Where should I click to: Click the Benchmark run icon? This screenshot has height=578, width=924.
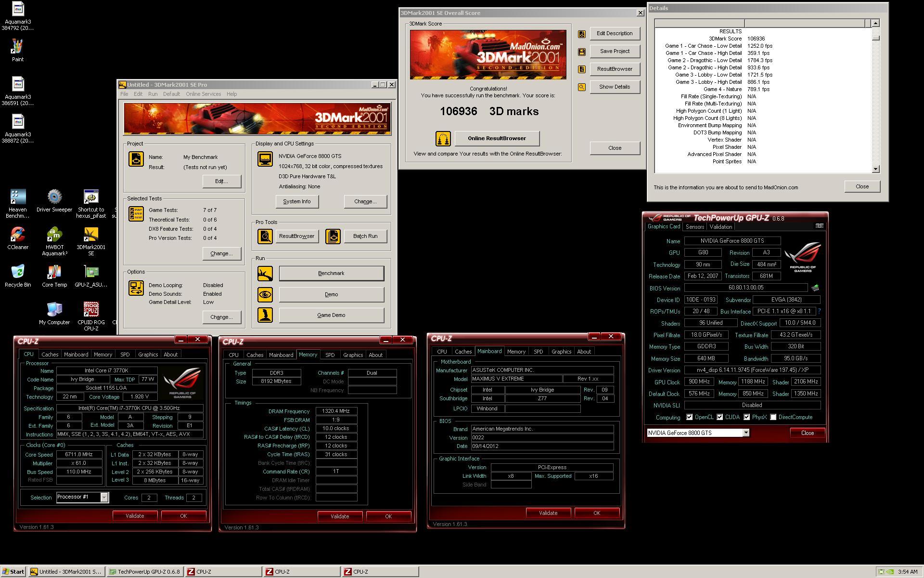[265, 274]
